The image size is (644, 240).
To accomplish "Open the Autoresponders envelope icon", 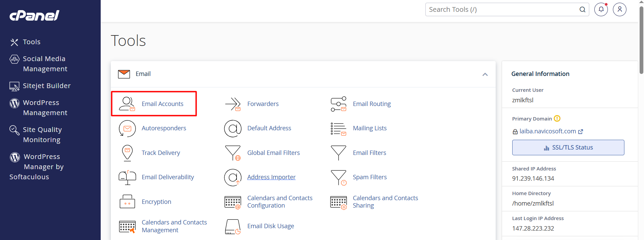I will [x=127, y=129].
